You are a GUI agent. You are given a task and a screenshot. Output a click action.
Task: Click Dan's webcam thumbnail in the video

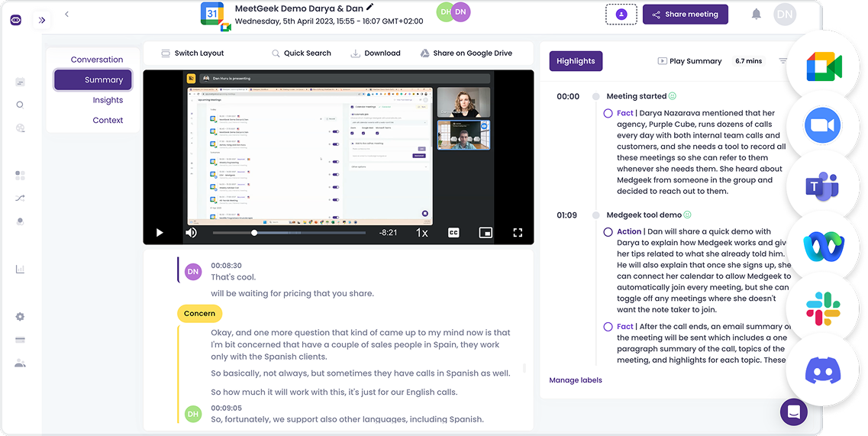click(463, 135)
